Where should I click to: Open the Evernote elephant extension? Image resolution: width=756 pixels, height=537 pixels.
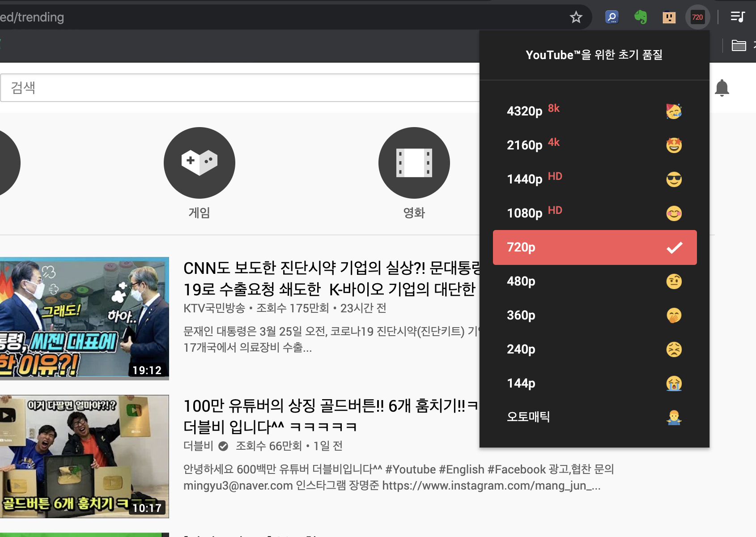coord(641,17)
